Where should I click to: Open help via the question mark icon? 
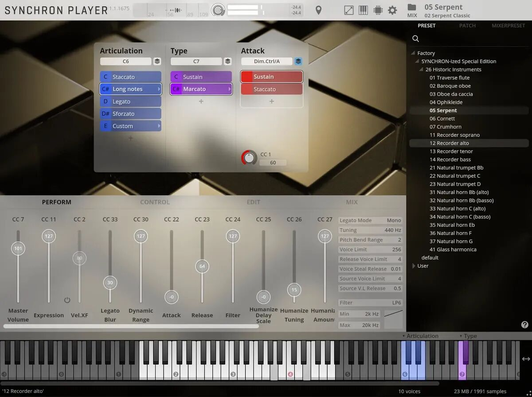point(525,325)
